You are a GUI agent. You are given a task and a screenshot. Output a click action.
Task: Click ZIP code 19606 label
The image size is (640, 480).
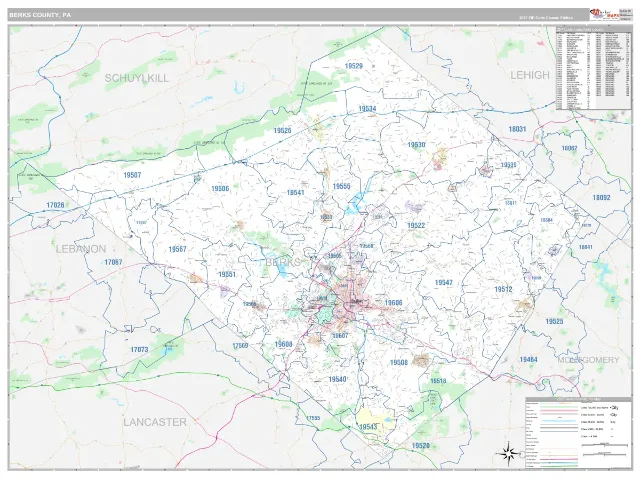[x=393, y=303]
